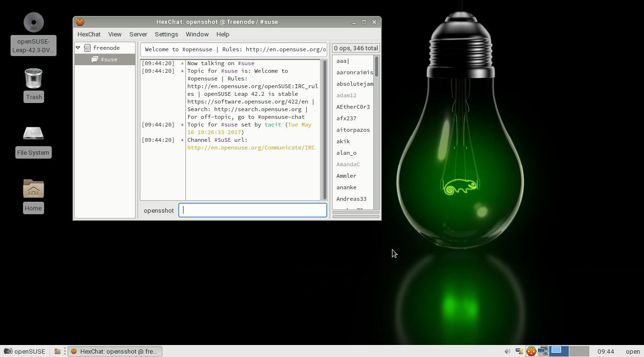644x357 pixels.
Task: Open the openSUSE applications menu
Action: (x=24, y=351)
